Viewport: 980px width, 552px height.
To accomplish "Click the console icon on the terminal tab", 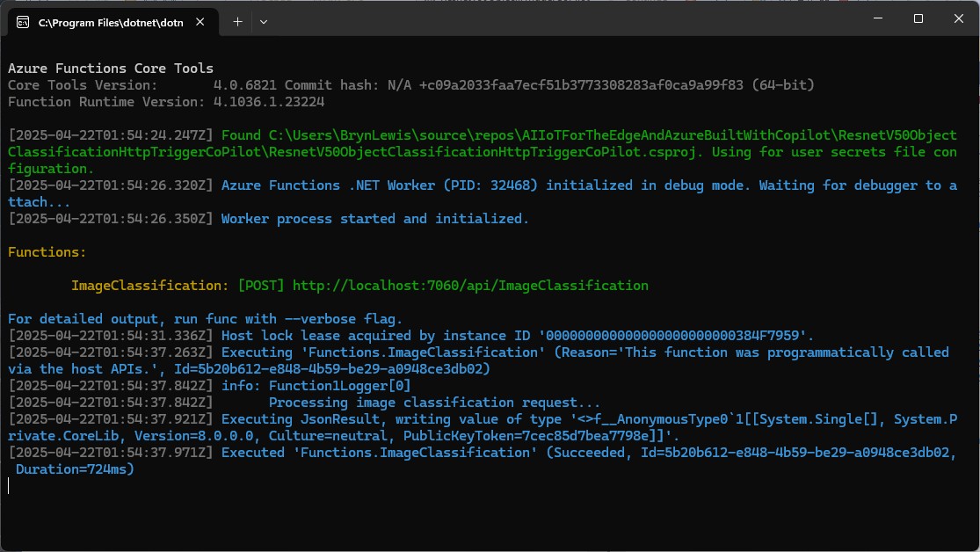I will pos(22,22).
